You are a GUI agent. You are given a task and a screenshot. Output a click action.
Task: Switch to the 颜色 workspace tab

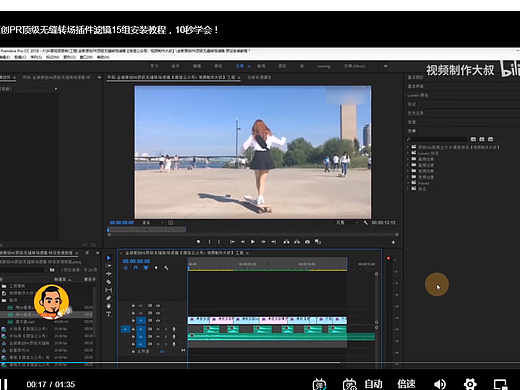[218, 66]
